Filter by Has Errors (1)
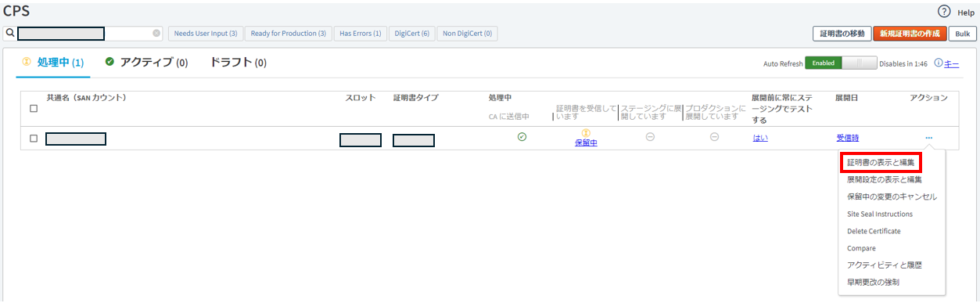This screenshot has width=980, height=303. (x=361, y=34)
